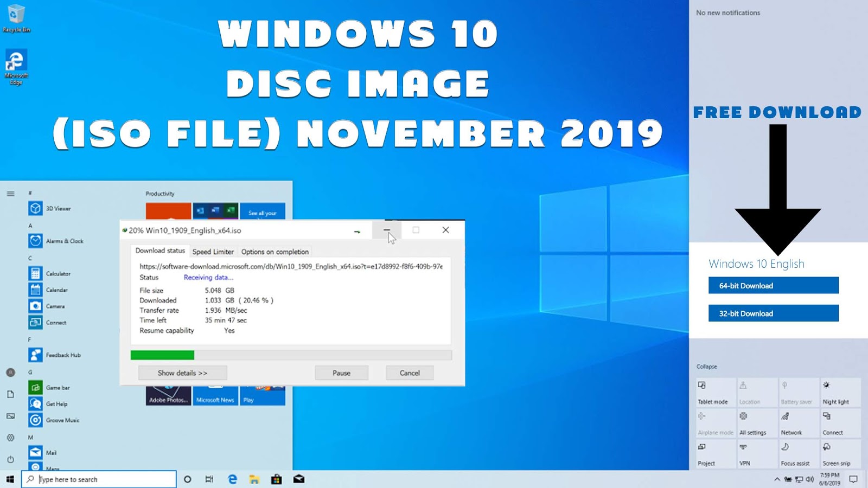Launch Game bar from Start menu
868x488 pixels.
coord(49,387)
